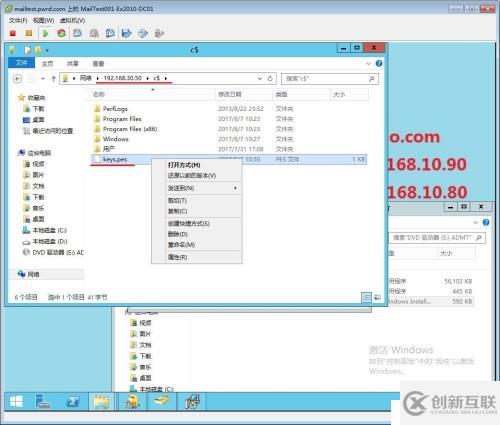Open the recent locations dropdown arrow

coord(43,79)
